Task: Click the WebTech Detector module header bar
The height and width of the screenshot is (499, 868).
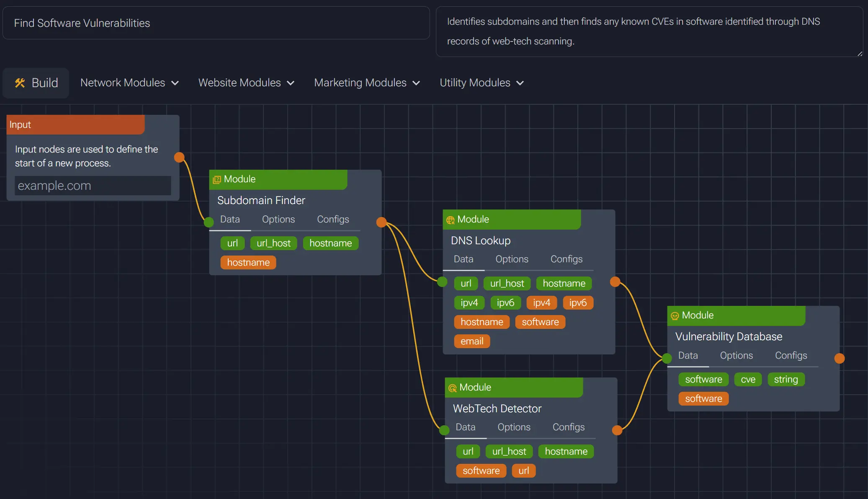Action: tap(514, 387)
